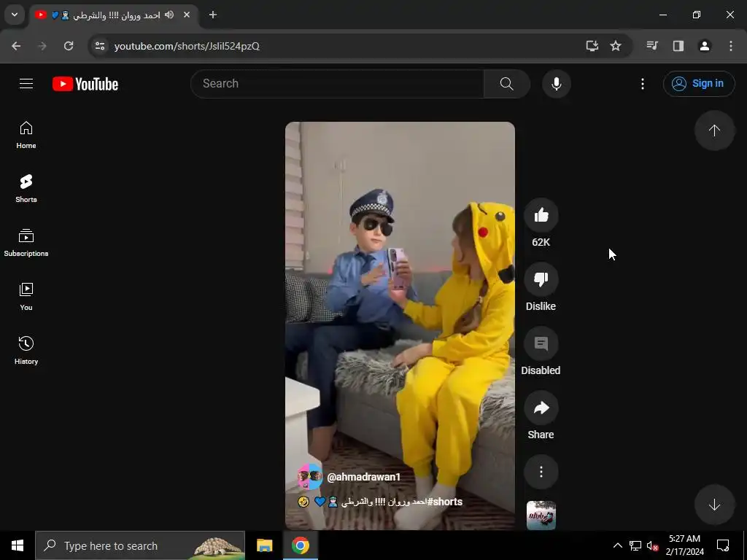
Task: Show hidden tray icons chevron
Action: [617, 545]
